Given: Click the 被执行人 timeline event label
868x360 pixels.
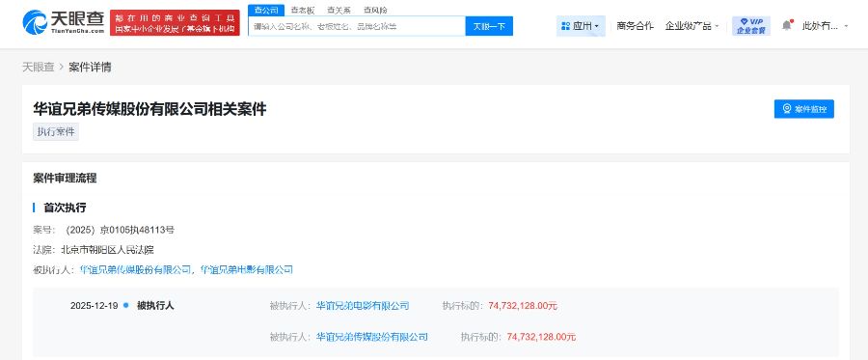Looking at the screenshot, I should (155, 305).
